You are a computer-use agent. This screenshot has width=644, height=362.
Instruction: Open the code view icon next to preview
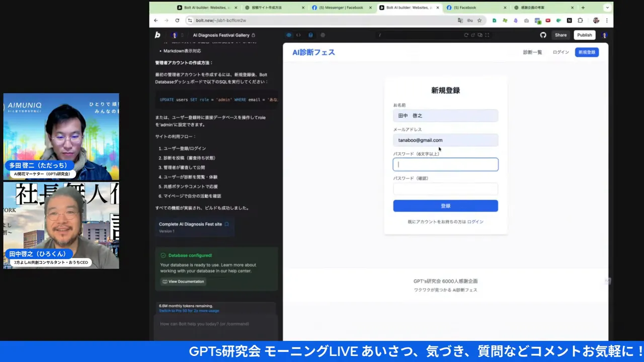pyautogui.click(x=298, y=35)
